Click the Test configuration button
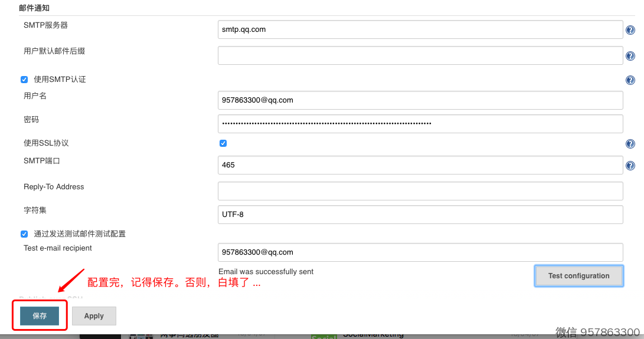Viewport: 644px width, 339px height. [x=578, y=276]
